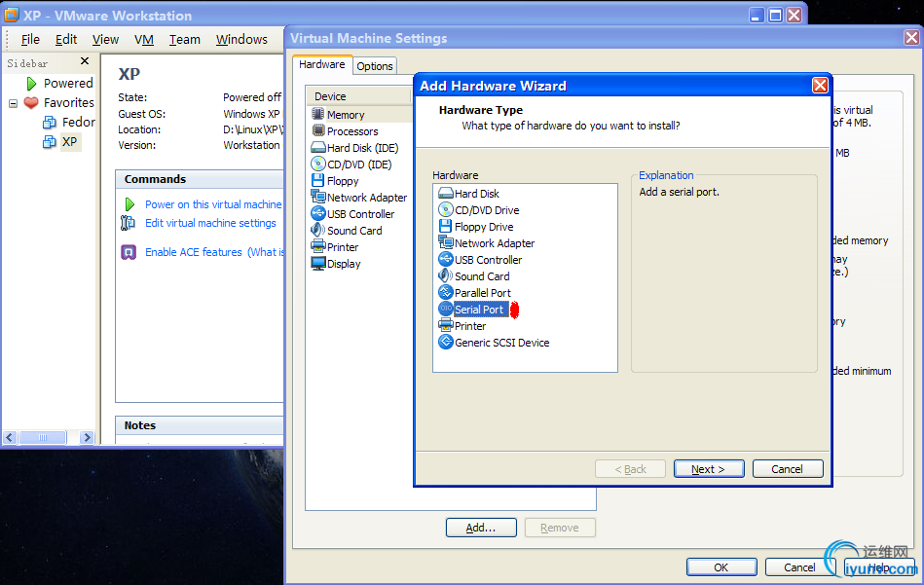The width and height of the screenshot is (924, 585).
Task: Click USB Controller icon in Device list
Action: point(318,213)
